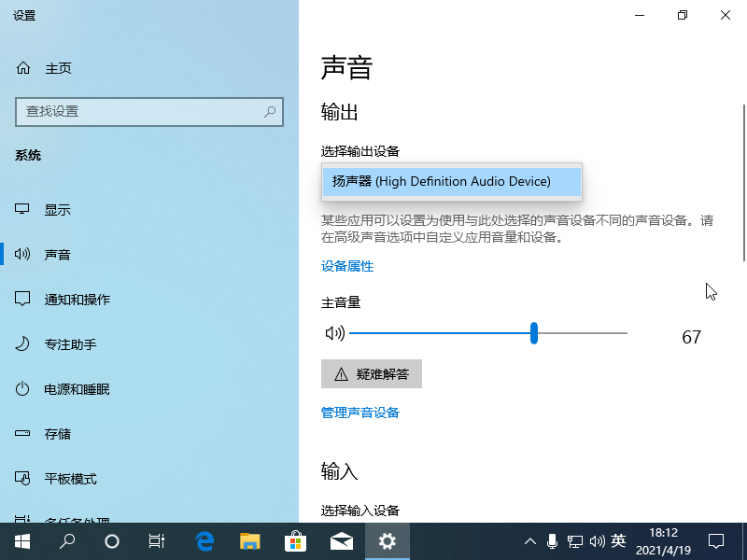Select 电源和睡眠 in the sidebar
This screenshot has height=560, width=747.
(77, 389)
